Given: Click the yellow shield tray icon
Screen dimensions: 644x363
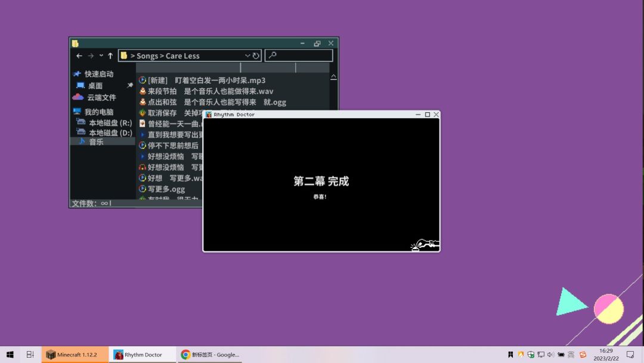Looking at the screenshot, I should pos(521,355).
